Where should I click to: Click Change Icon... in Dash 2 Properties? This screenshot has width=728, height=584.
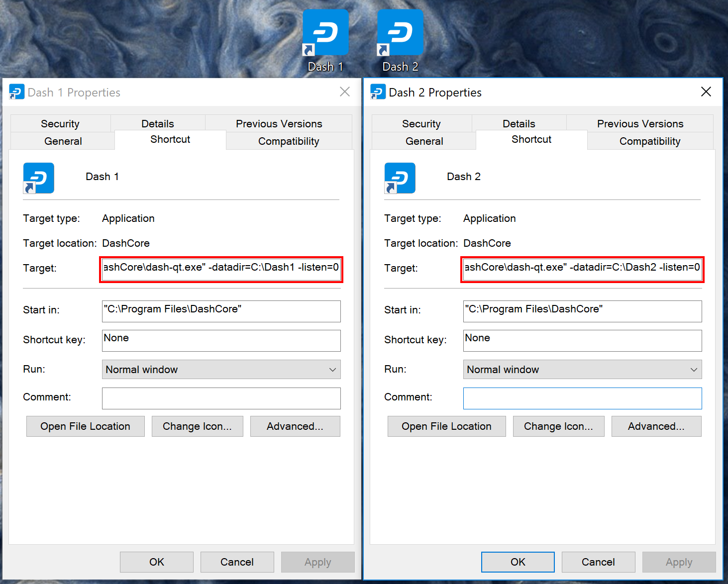[x=558, y=426]
